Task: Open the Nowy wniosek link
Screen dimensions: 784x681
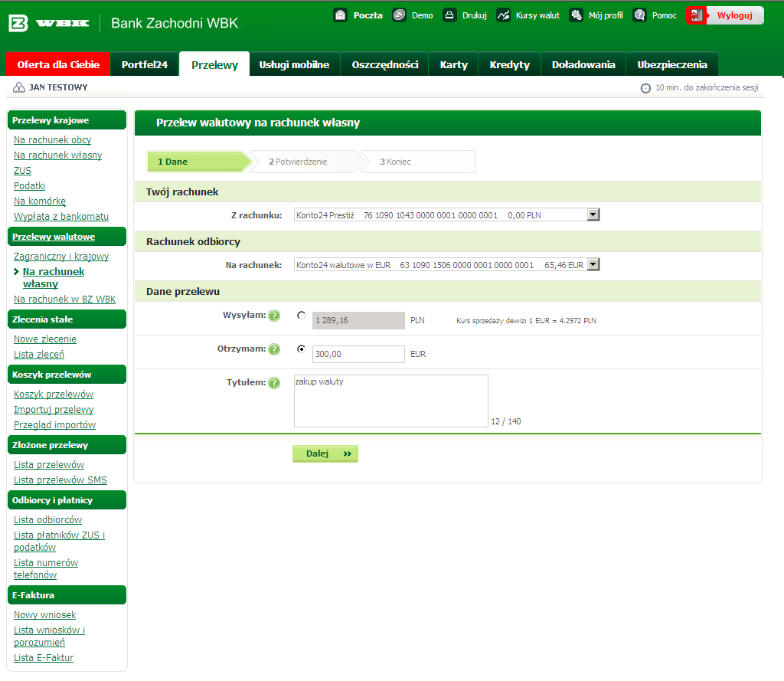Action: pos(45,615)
